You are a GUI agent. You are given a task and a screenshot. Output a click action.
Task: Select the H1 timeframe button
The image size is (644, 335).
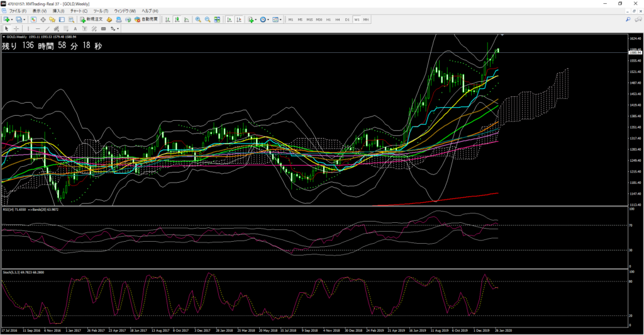point(328,20)
